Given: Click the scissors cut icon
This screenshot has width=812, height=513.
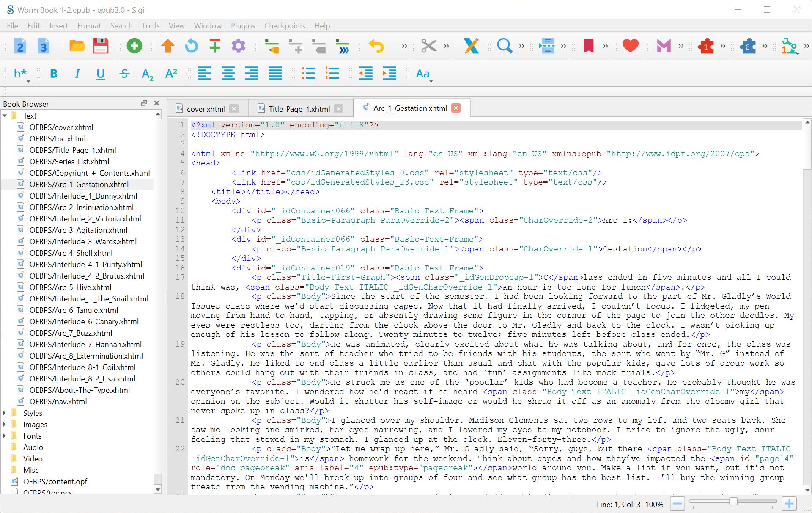Looking at the screenshot, I should [x=428, y=46].
